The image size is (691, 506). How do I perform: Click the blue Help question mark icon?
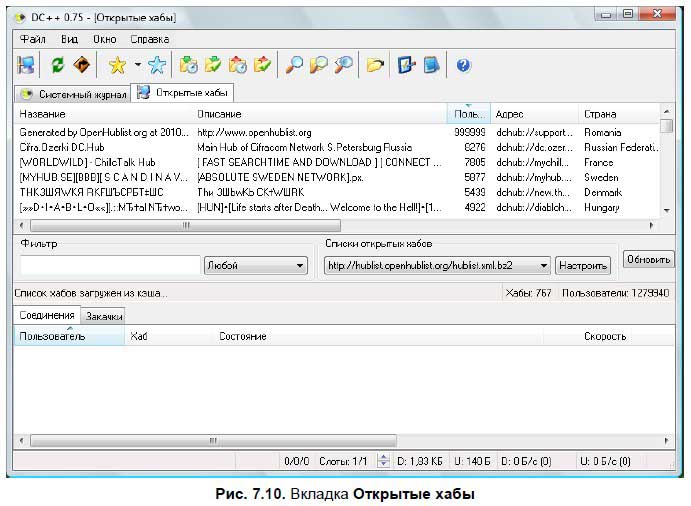[x=463, y=66]
